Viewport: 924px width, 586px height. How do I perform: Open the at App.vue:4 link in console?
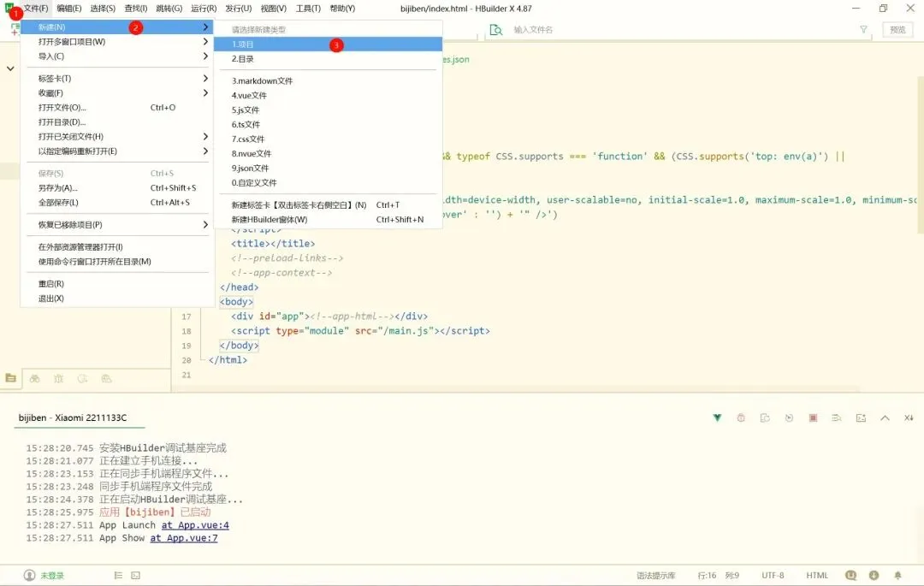tap(195, 525)
